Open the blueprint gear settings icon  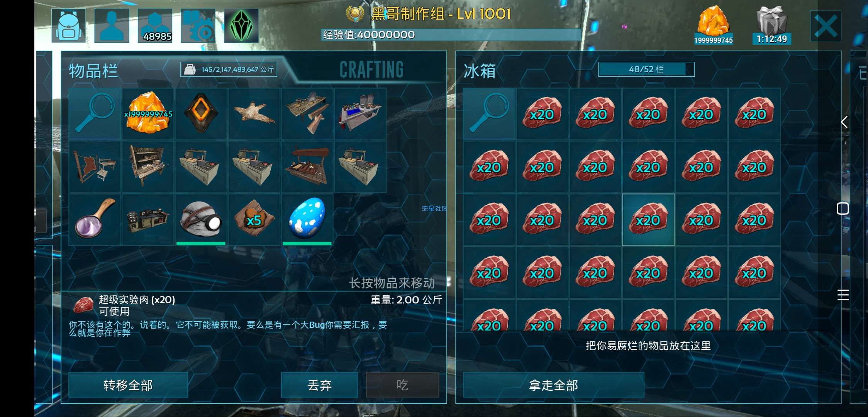[198, 25]
